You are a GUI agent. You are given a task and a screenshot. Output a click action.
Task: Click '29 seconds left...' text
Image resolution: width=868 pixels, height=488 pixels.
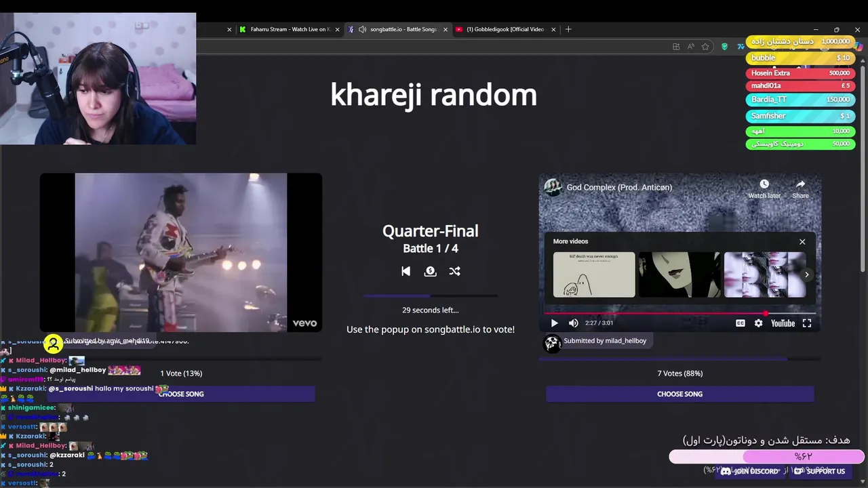[430, 310]
